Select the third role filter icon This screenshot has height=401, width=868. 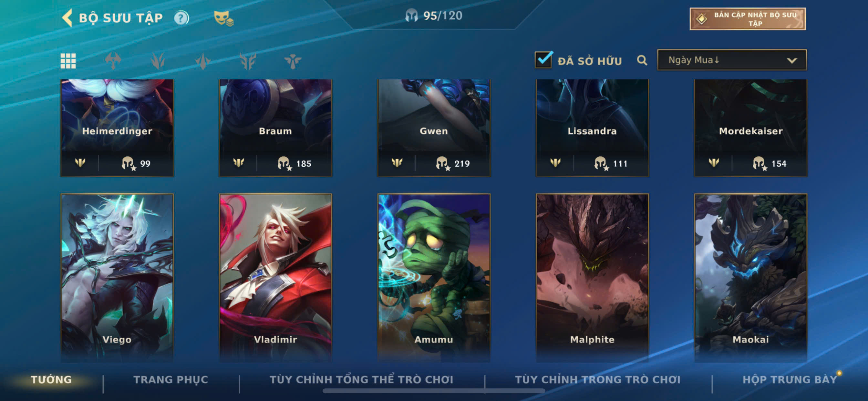tap(203, 61)
